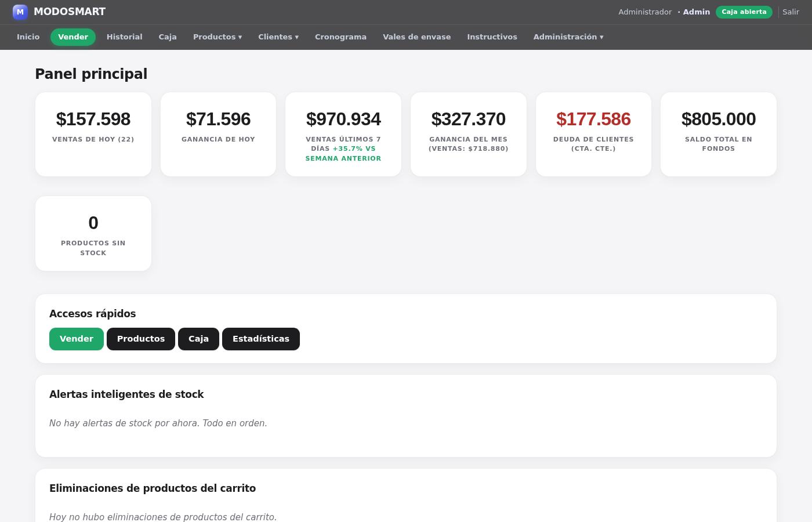The height and width of the screenshot is (522, 812).
Task: Click the Administrador role label
Action: (x=645, y=12)
